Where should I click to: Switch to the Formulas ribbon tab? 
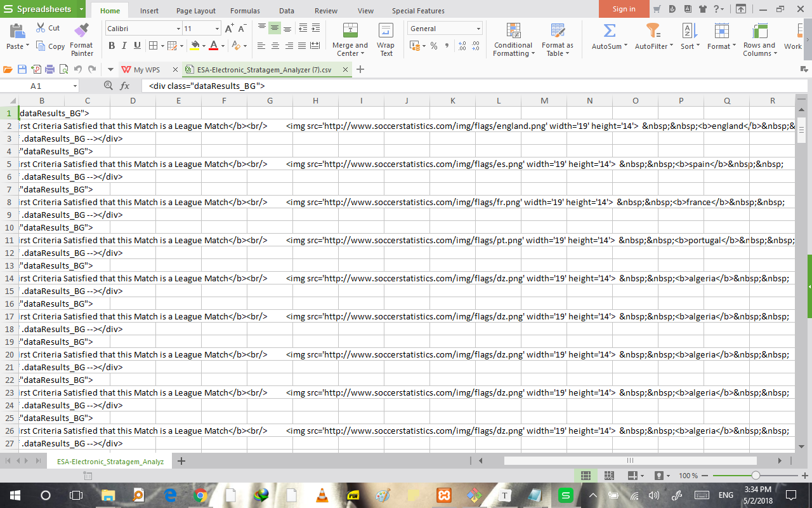pos(245,10)
